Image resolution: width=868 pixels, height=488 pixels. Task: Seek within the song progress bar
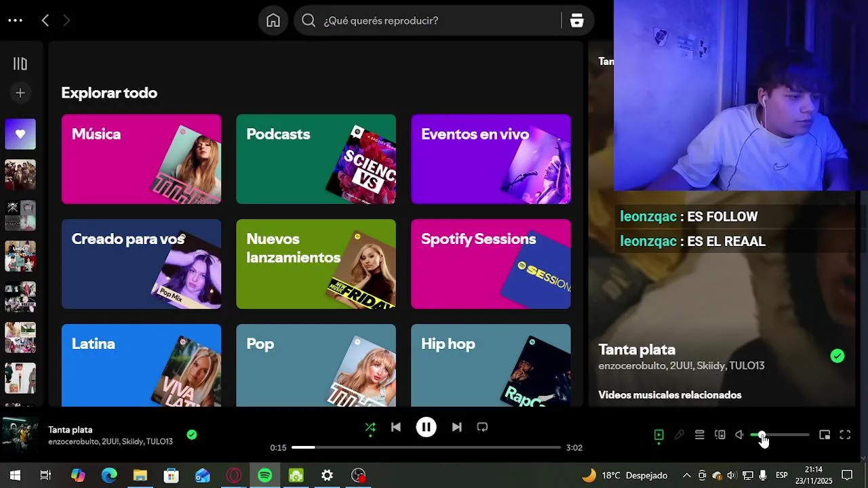pos(427,447)
